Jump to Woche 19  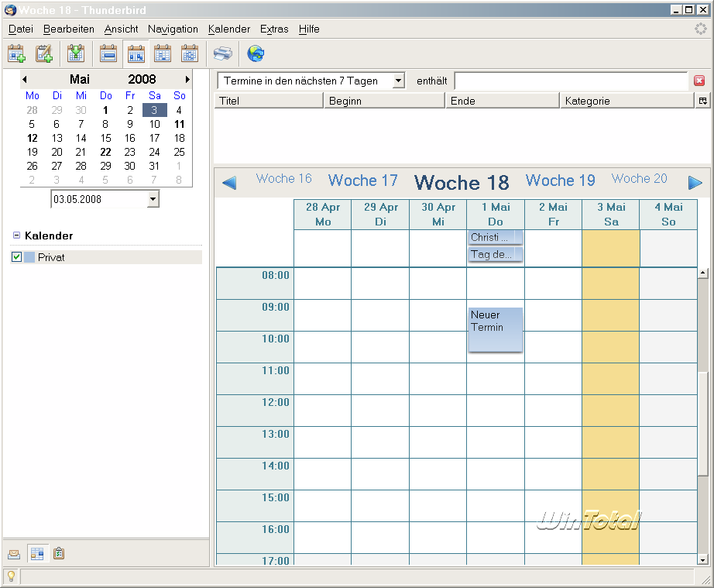point(560,181)
